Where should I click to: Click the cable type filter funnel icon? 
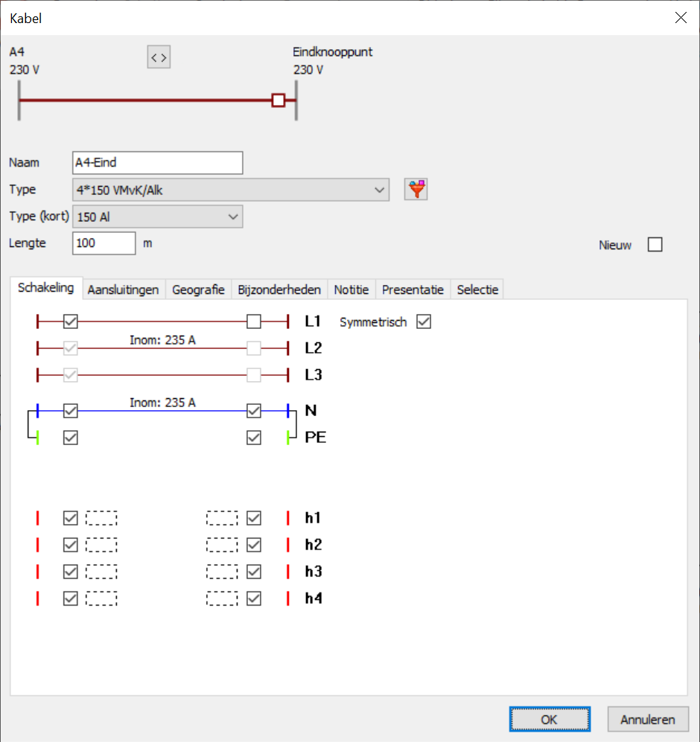tap(416, 190)
